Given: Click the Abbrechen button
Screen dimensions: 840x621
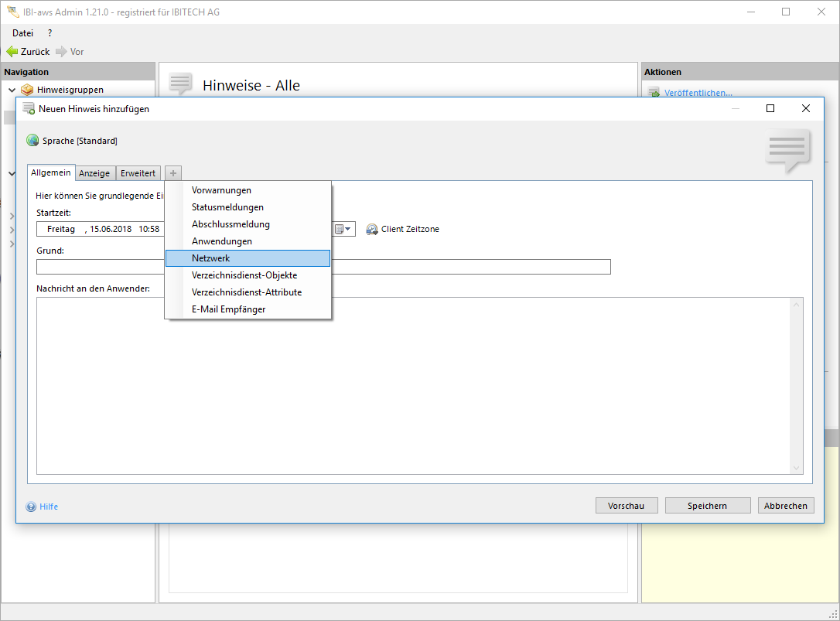Looking at the screenshot, I should pyautogui.click(x=786, y=506).
